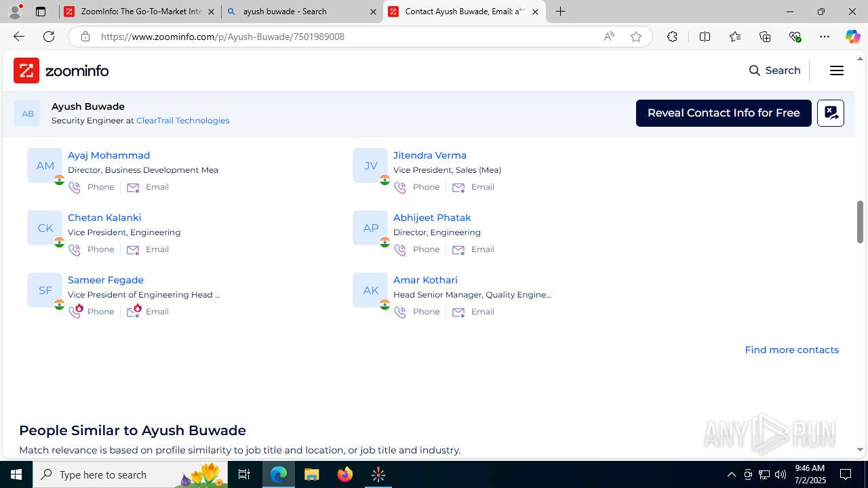Click Email icon for Chetan Kalanki
This screenshot has height=488, width=868.
[133, 249]
